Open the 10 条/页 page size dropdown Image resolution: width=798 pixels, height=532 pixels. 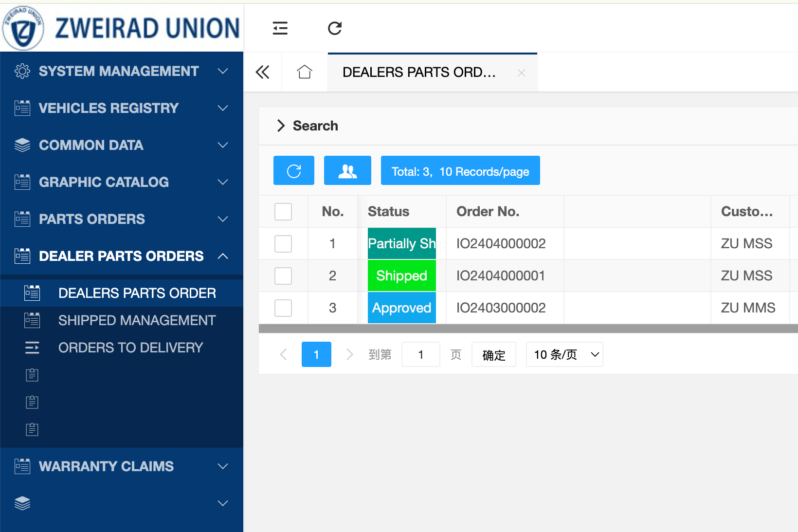564,354
